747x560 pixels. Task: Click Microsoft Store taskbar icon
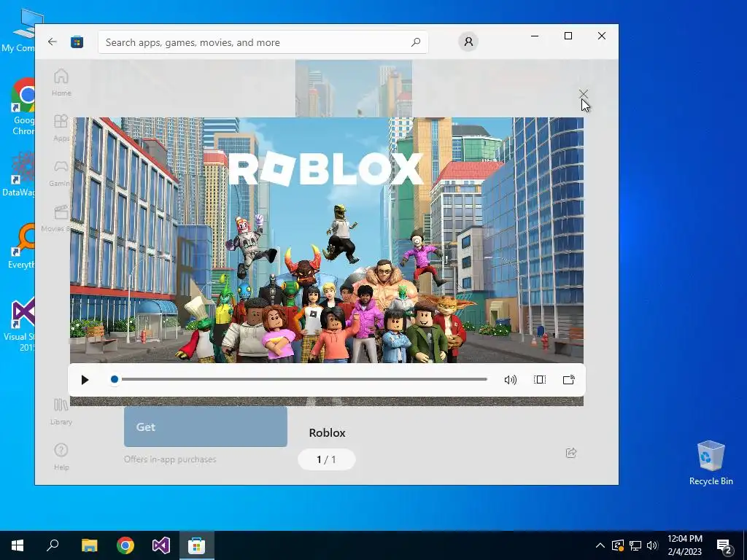click(197, 545)
